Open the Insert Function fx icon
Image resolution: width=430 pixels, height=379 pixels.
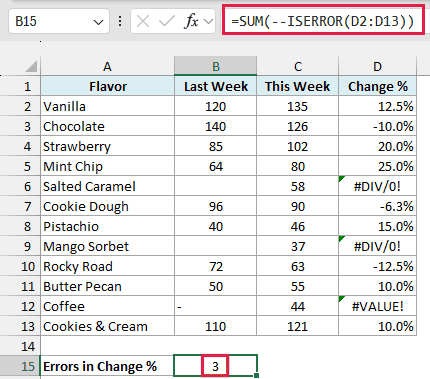point(191,22)
